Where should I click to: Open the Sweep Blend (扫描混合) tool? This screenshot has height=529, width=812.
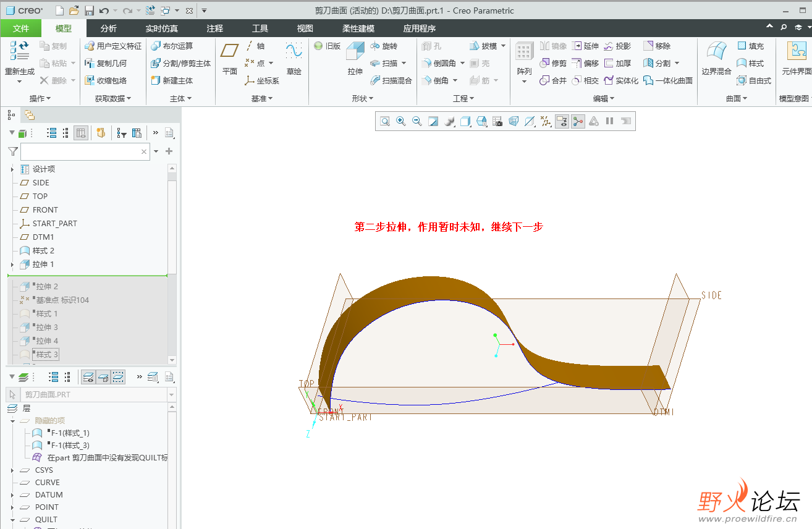pyautogui.click(x=391, y=81)
